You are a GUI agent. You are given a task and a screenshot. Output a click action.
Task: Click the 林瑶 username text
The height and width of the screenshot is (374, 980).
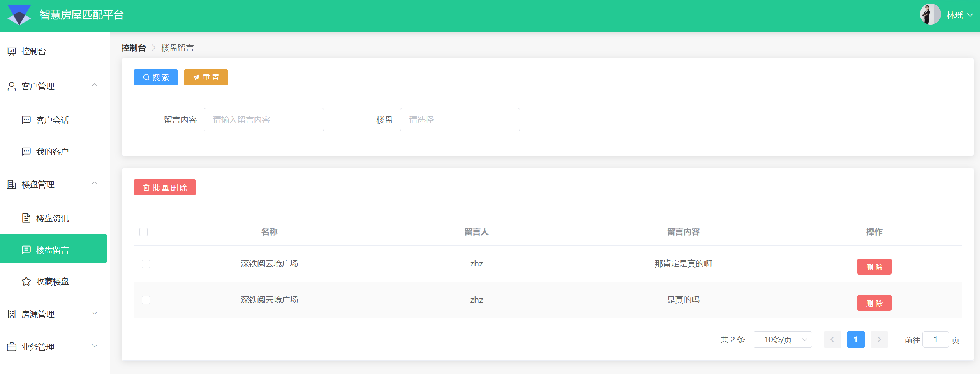[x=955, y=15]
